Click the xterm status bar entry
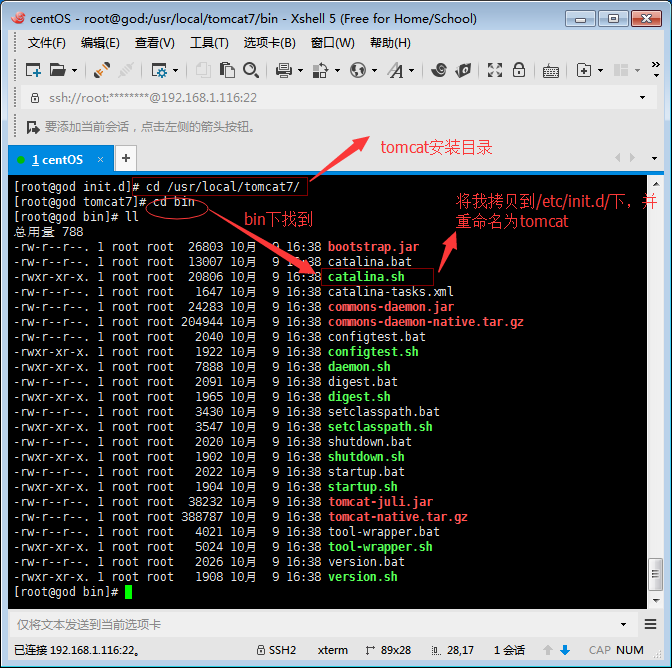Screen dimensions: 672x668 333,650
